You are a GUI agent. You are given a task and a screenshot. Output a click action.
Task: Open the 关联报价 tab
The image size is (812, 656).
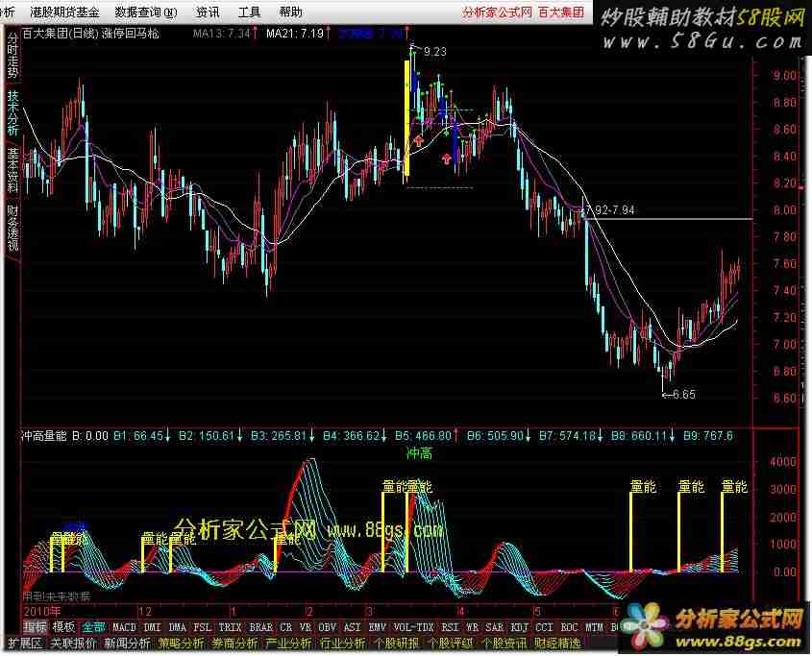point(73,644)
